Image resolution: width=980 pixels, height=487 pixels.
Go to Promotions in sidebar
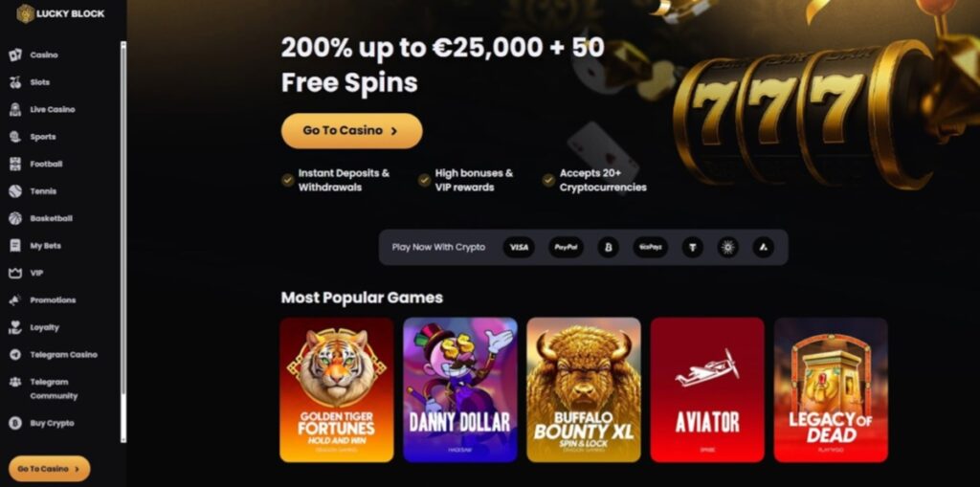pos(53,300)
